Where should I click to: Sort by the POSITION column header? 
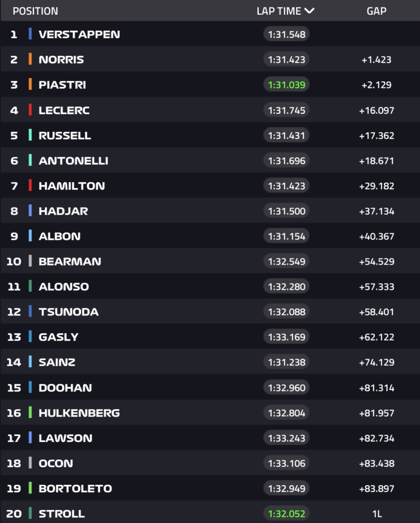35,11
